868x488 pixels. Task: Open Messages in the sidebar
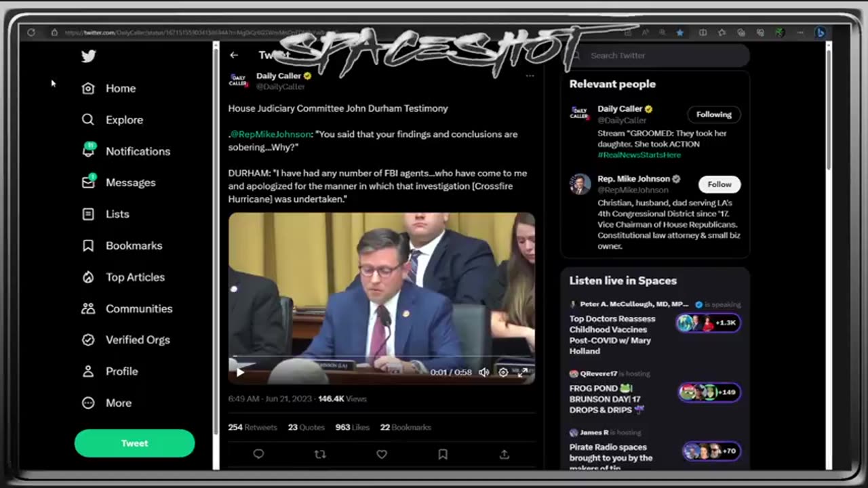click(x=119, y=182)
